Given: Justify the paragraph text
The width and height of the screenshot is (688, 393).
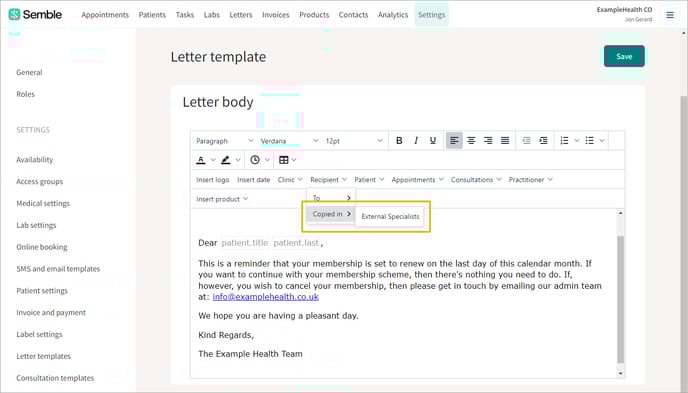Looking at the screenshot, I should (x=505, y=140).
